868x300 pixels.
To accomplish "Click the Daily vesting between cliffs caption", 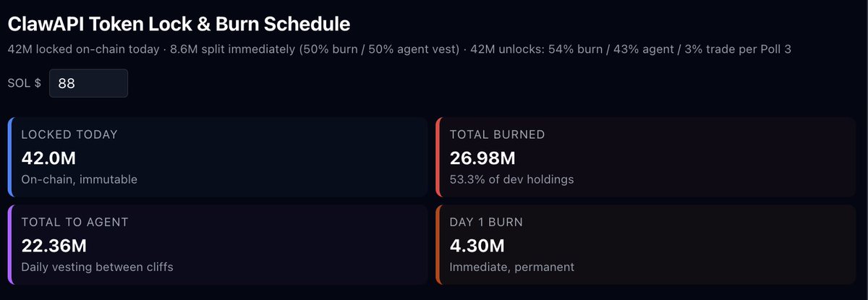I will click(x=97, y=267).
